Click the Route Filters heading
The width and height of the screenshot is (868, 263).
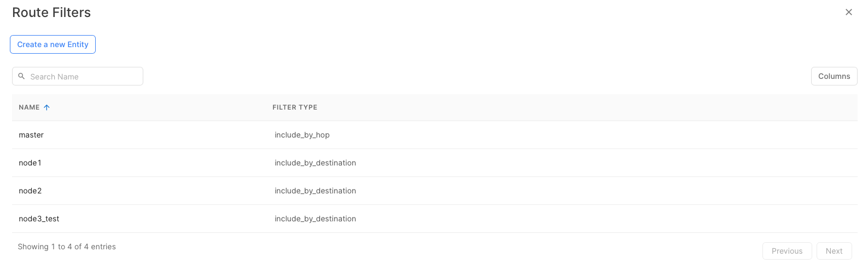[x=51, y=13]
